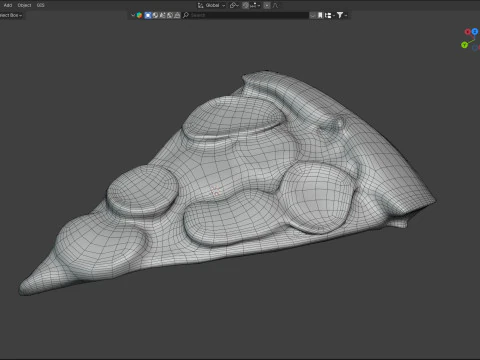The height and width of the screenshot is (360, 480).
Task: Click the red X axis on the gizmo
Action: coord(468,32)
